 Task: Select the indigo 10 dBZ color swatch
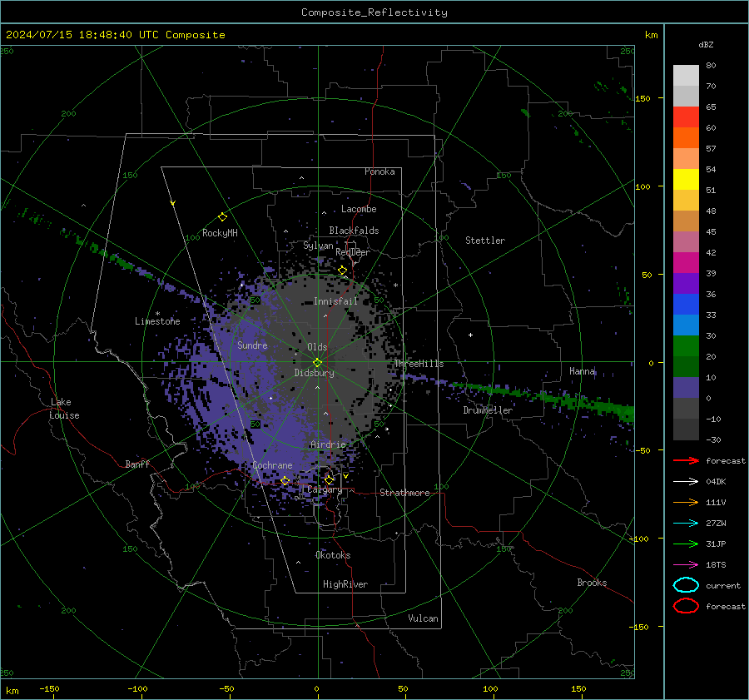coord(686,387)
